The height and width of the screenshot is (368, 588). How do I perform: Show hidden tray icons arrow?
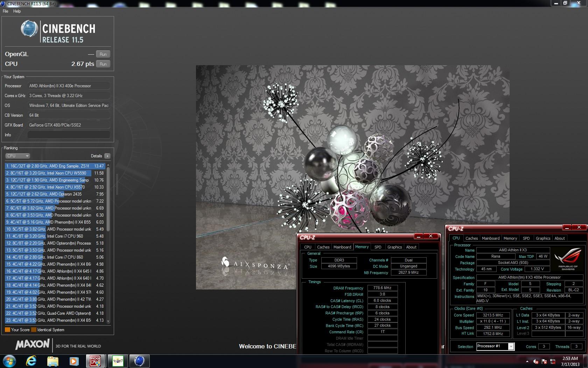point(527,361)
